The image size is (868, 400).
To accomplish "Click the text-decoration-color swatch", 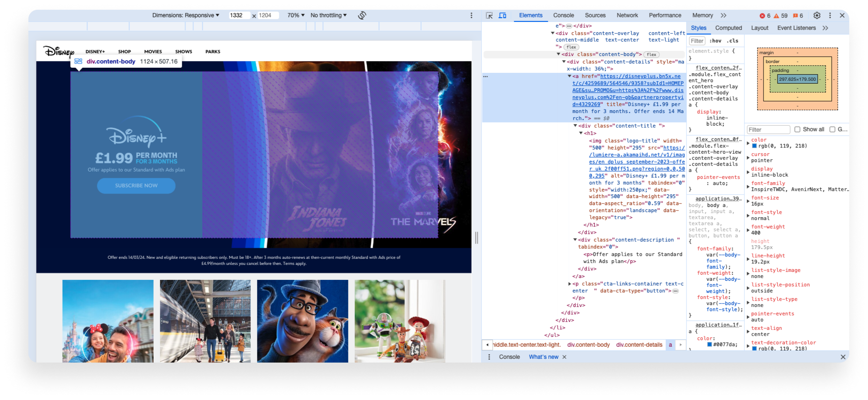I will click(x=755, y=349).
